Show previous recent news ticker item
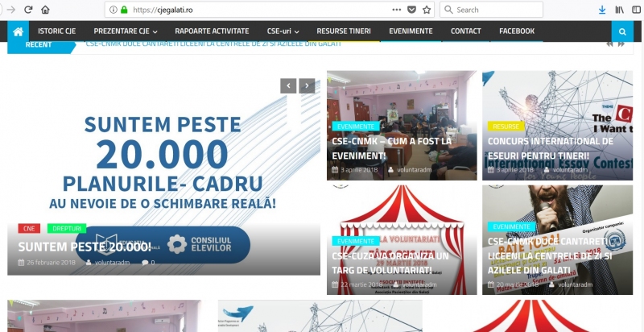The height and width of the screenshot is (332, 644). coord(610,44)
